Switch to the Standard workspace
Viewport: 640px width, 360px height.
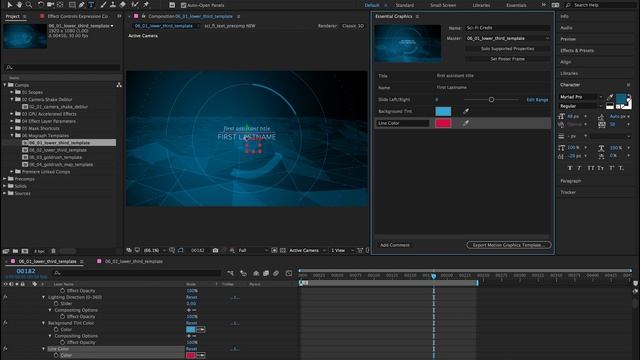point(404,5)
